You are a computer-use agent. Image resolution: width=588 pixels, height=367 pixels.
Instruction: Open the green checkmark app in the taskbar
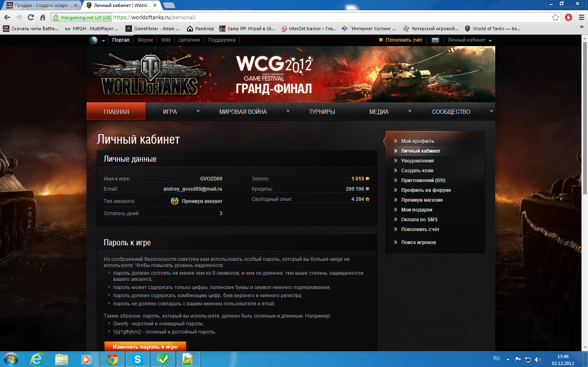coord(163,359)
